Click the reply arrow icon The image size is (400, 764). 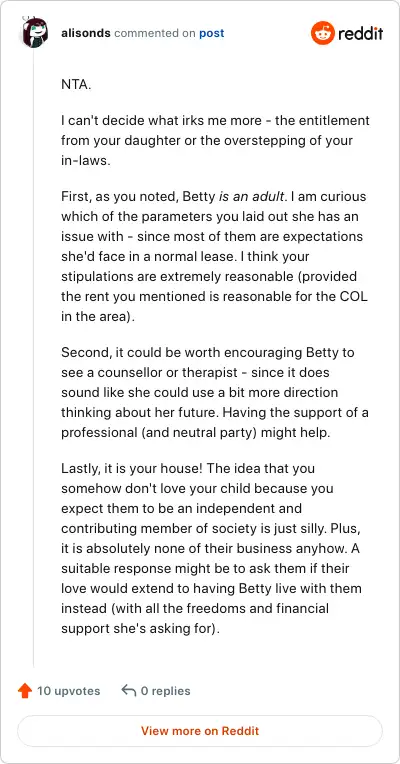click(128, 690)
